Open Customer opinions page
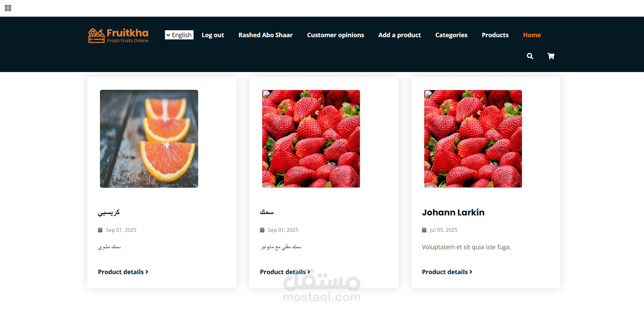This screenshot has width=644, height=310. [x=335, y=35]
